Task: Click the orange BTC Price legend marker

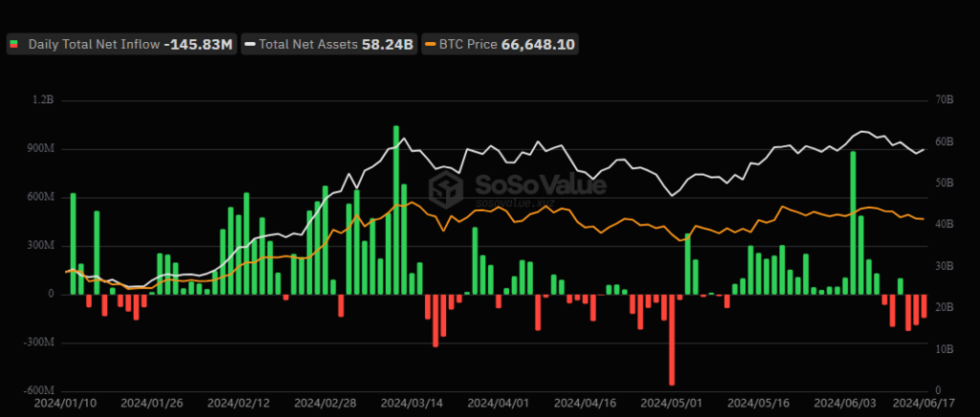Action: pos(432,44)
